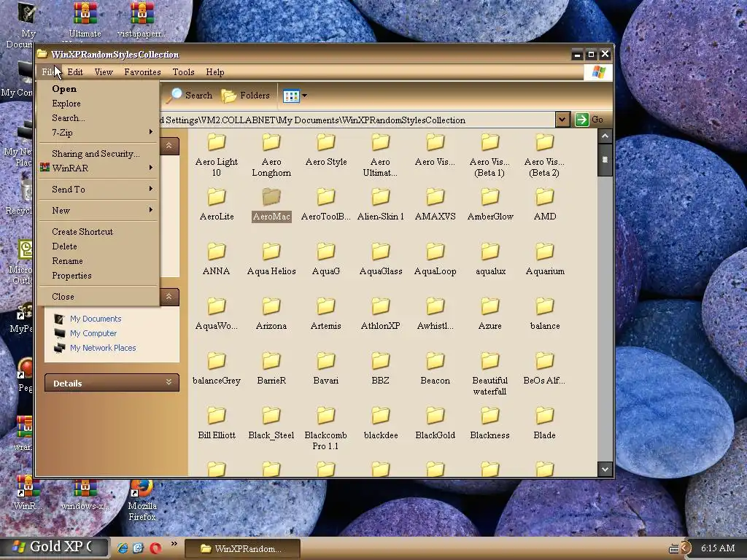Choose Open from File menu
Image resolution: width=747 pixels, height=560 pixels.
tap(98, 88)
